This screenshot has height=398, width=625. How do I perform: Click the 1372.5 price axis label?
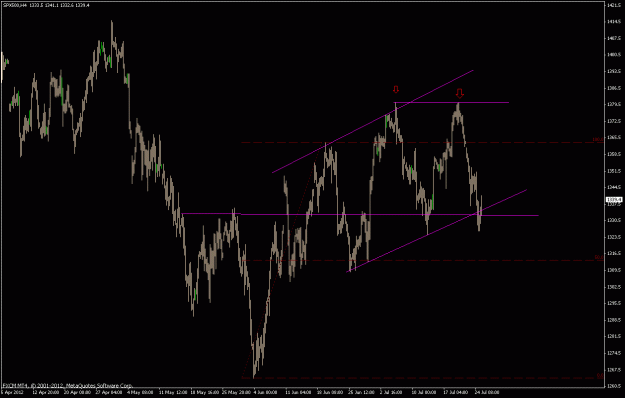click(x=613, y=121)
